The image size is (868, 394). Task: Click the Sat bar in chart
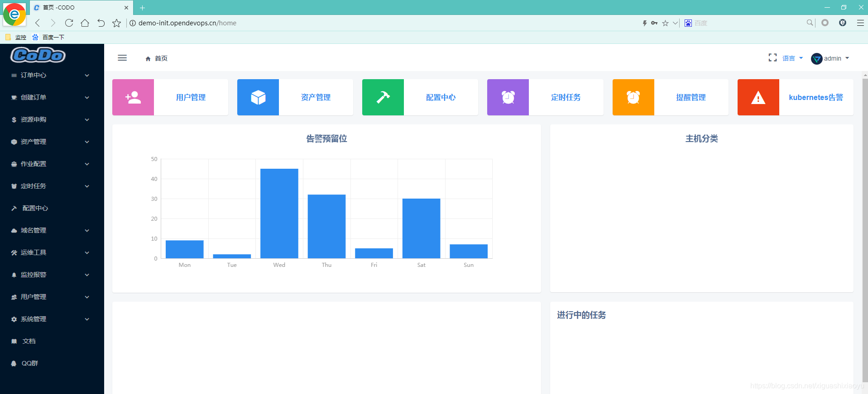coord(421,228)
